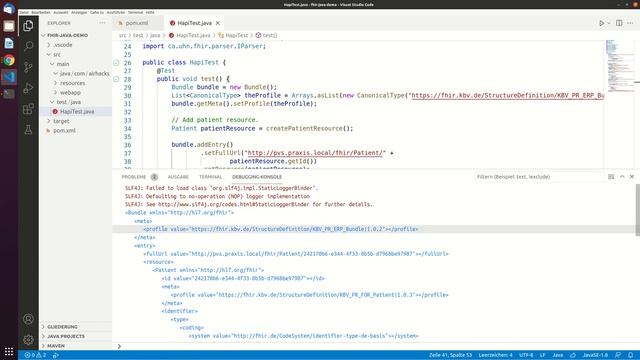Viewport: 640px width, 360px height.
Task: Open the Terminal menu in the menu bar
Action: tap(135, 12)
